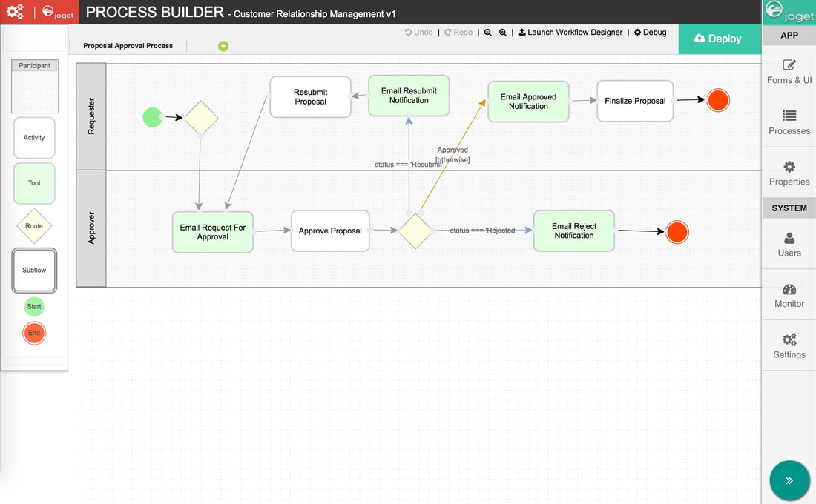The height and width of the screenshot is (504, 816).
Task: Switch to the Proposal Approval Process tab
Action: coord(128,45)
